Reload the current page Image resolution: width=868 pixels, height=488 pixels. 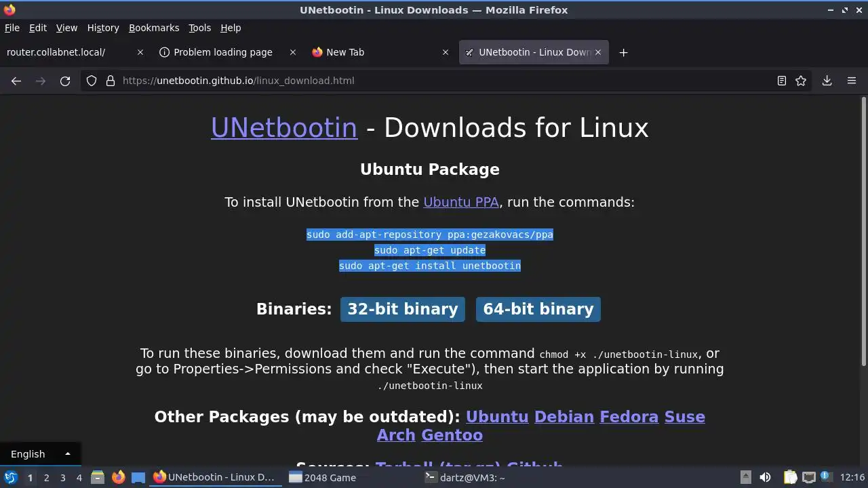[65, 81]
